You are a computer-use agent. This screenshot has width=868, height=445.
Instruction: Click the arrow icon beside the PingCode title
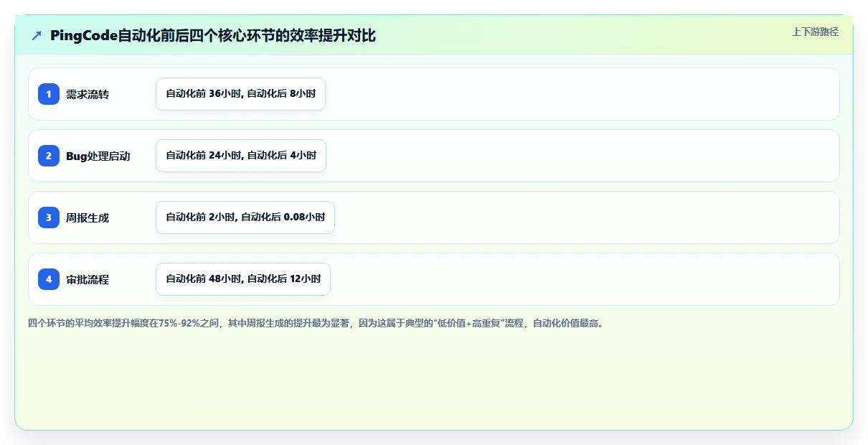(37, 36)
